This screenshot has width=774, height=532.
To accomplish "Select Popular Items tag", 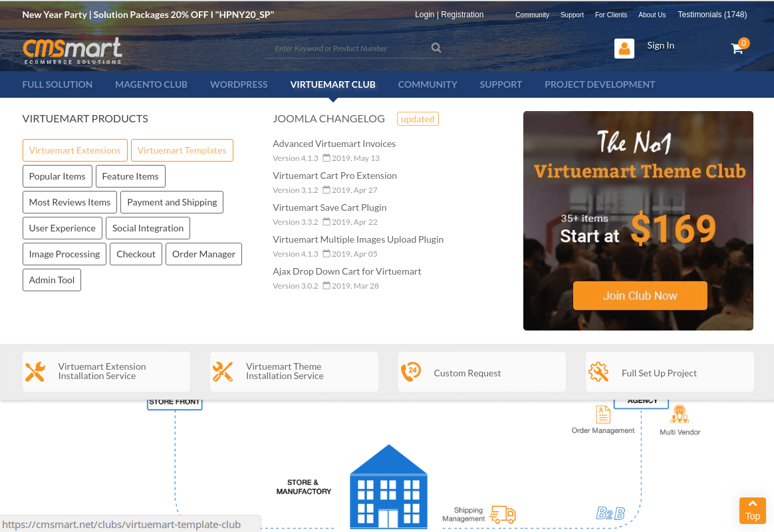I will click(x=57, y=176).
